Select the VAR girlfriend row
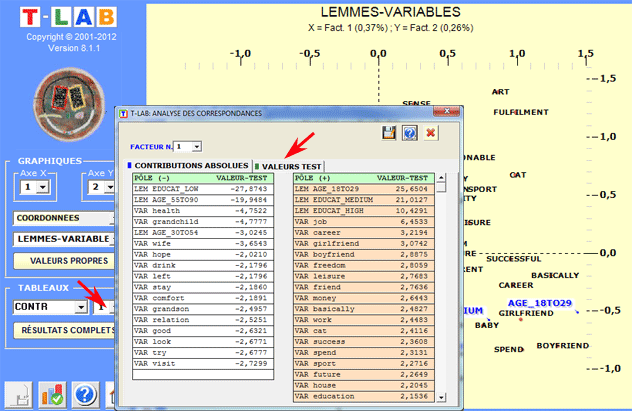 click(364, 243)
